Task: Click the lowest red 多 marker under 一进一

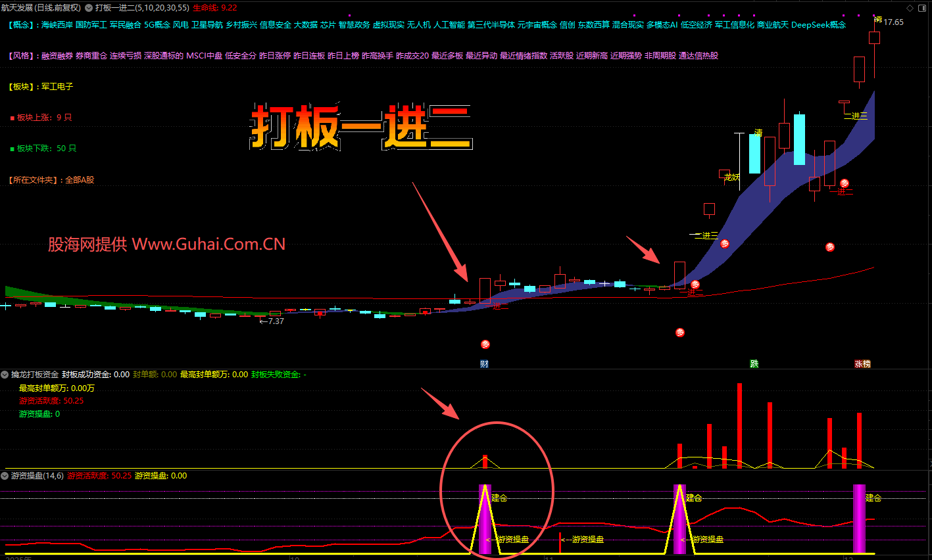Action: [485, 344]
